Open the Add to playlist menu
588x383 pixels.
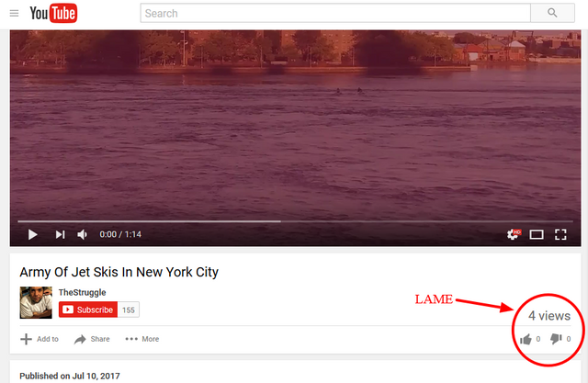pyautogui.click(x=40, y=339)
